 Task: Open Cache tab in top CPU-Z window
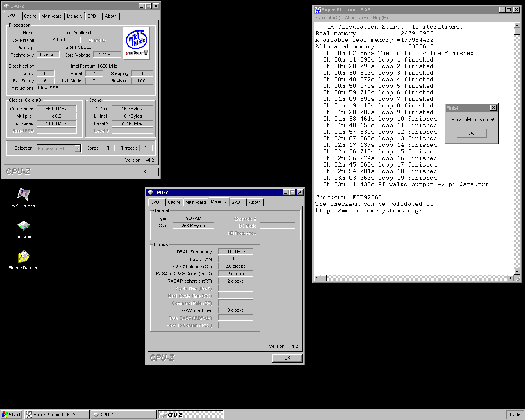[x=30, y=16]
